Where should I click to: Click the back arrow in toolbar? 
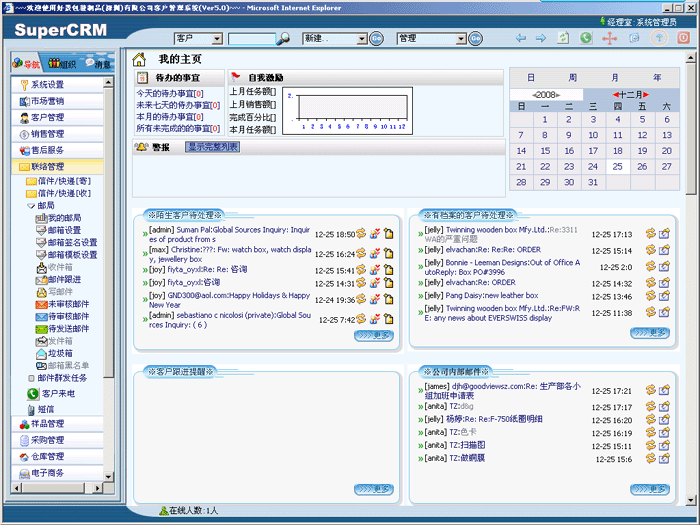(521, 38)
